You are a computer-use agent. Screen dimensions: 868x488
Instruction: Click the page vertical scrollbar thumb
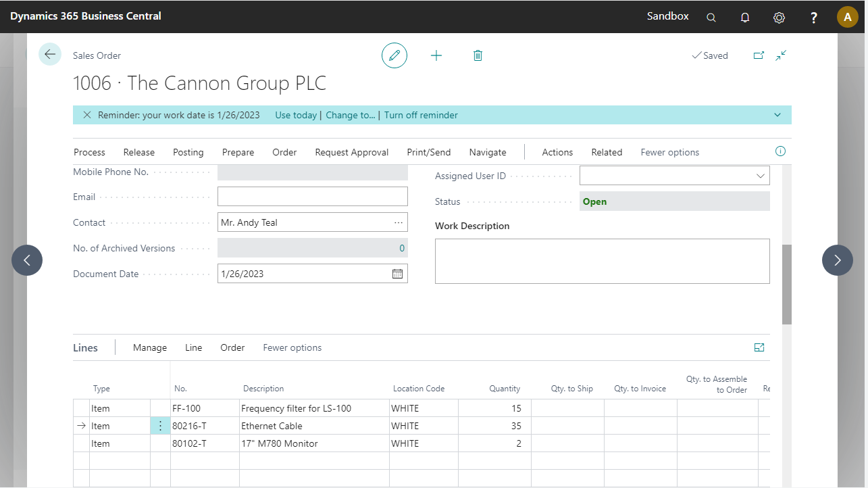(787, 285)
